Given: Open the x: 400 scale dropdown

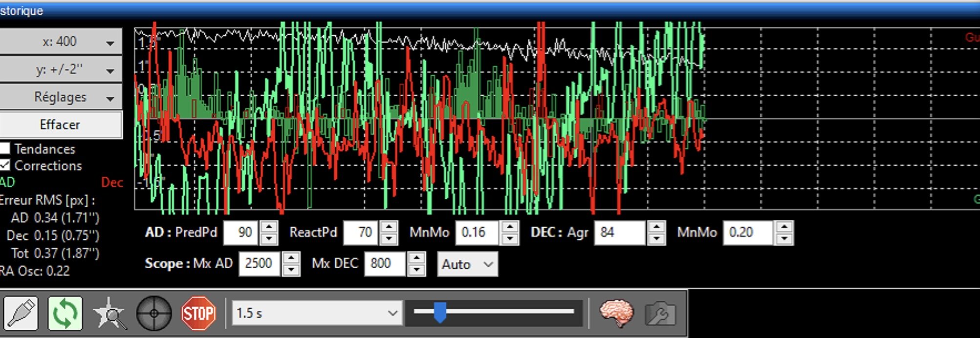Looking at the screenshot, I should tap(61, 42).
